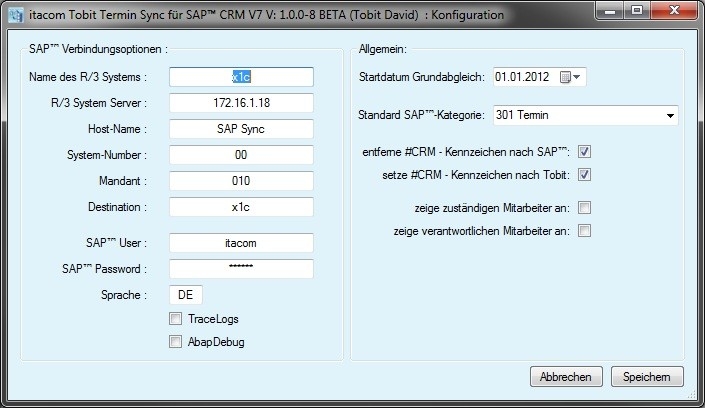Click the R/3 System Server field
The height and width of the screenshot is (408, 705).
click(x=241, y=103)
